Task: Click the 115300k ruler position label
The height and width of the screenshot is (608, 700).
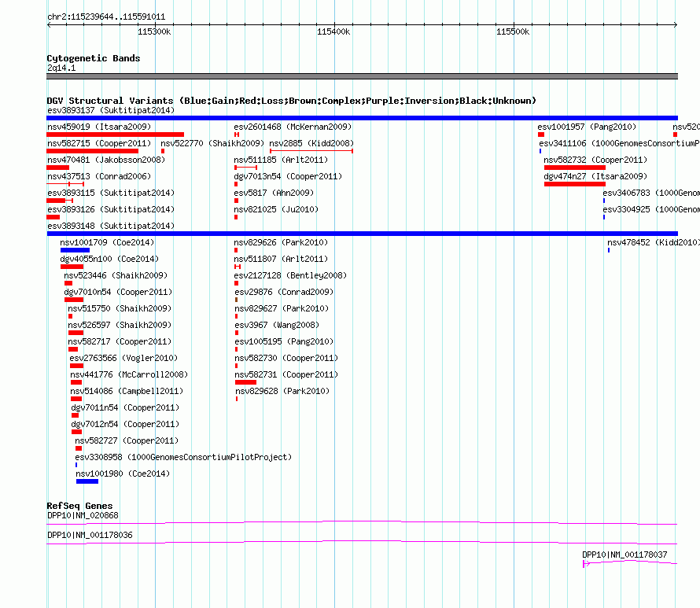Action: (154, 31)
